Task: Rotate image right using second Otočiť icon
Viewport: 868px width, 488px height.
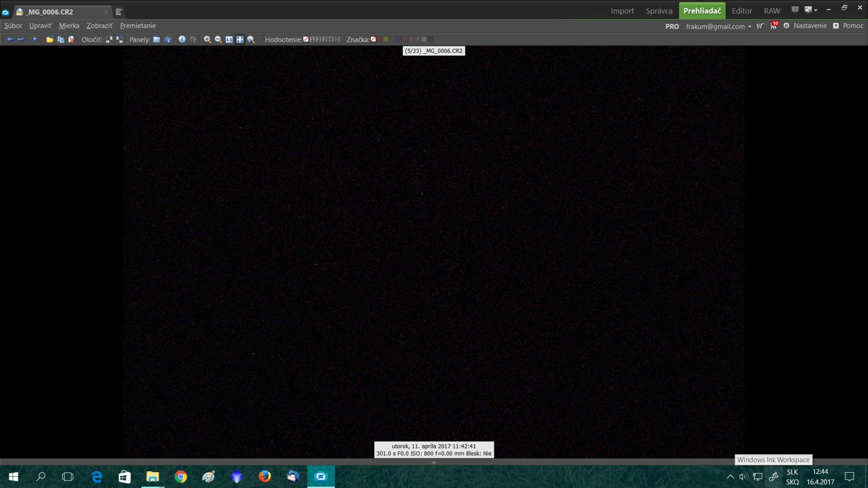Action: pos(120,39)
